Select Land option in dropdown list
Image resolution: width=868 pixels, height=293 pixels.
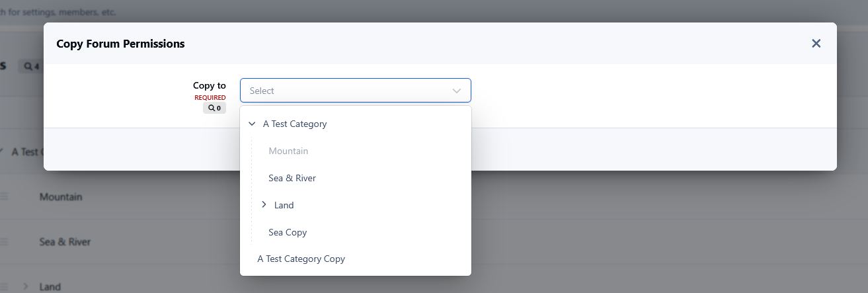284,205
